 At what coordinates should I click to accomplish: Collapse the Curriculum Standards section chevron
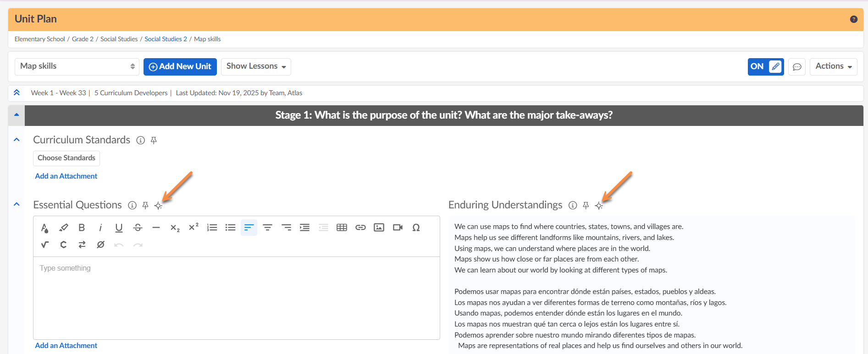point(17,140)
